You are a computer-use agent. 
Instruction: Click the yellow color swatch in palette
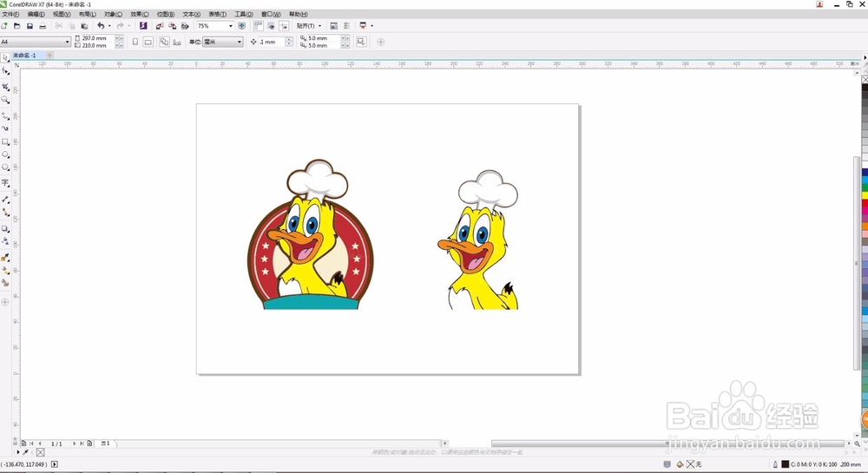pyautogui.click(x=865, y=196)
